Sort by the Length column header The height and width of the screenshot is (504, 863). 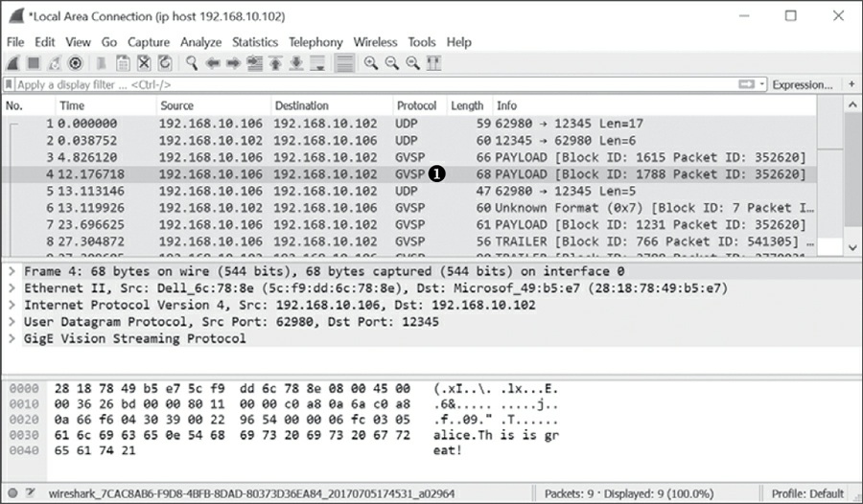pyautogui.click(x=470, y=105)
